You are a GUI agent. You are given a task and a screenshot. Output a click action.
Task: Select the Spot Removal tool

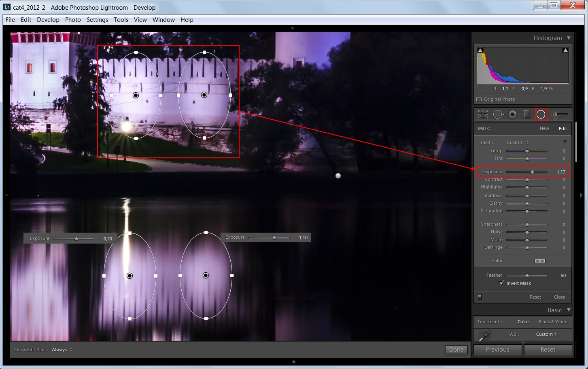pos(499,115)
